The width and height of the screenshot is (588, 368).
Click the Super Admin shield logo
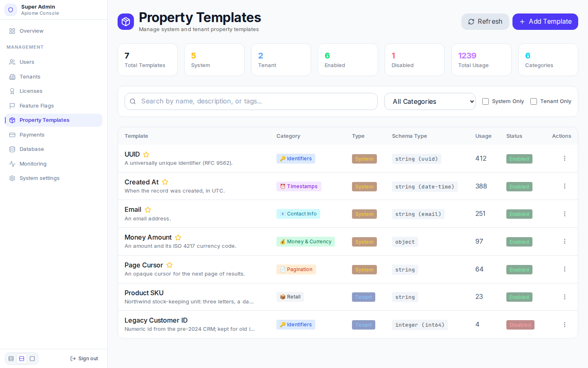11,10
